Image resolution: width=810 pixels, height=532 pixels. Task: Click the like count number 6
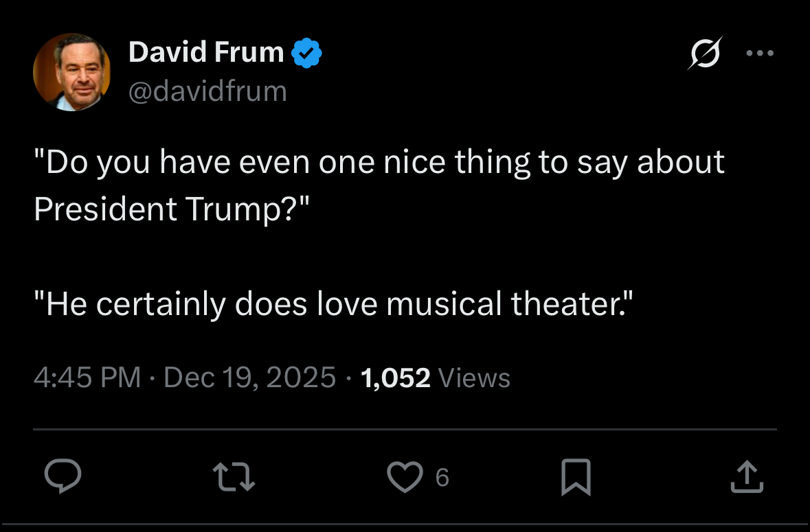pyautogui.click(x=442, y=477)
